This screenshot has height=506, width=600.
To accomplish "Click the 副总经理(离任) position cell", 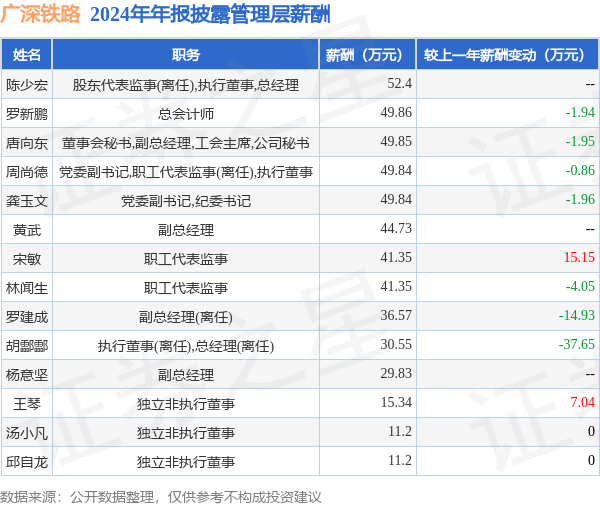I will 186,317.
